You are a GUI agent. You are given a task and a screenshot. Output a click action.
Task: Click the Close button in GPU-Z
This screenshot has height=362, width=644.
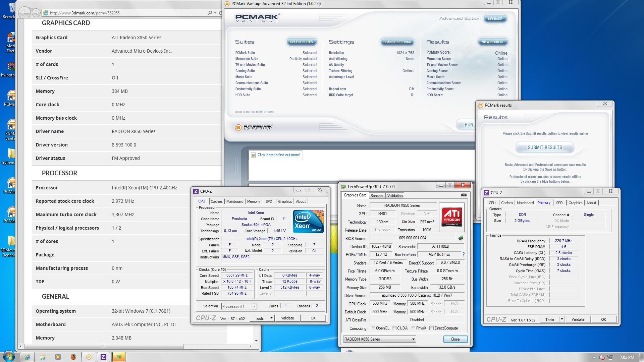click(x=455, y=339)
